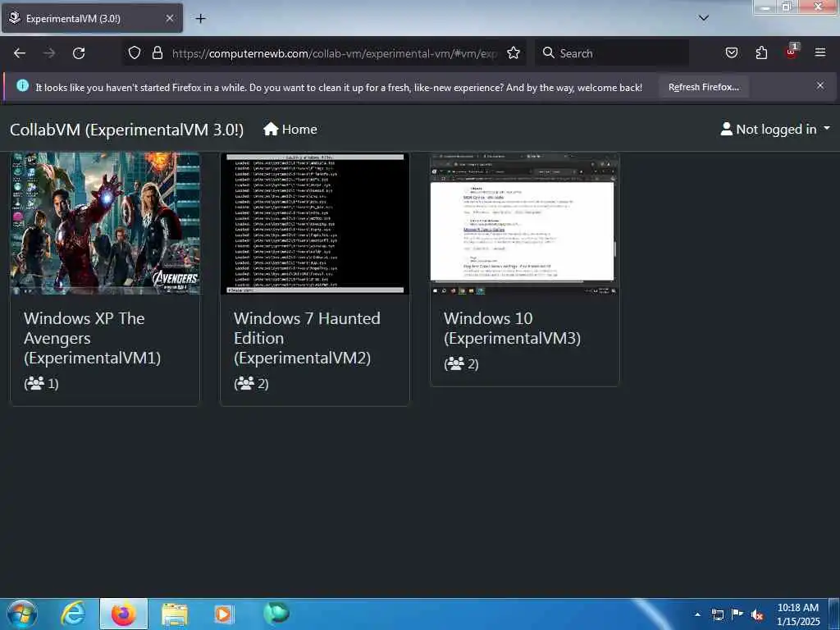The image size is (840, 630).
Task: Select the ExperimentalVM (3.0!) browser tab
Action: (x=92, y=18)
